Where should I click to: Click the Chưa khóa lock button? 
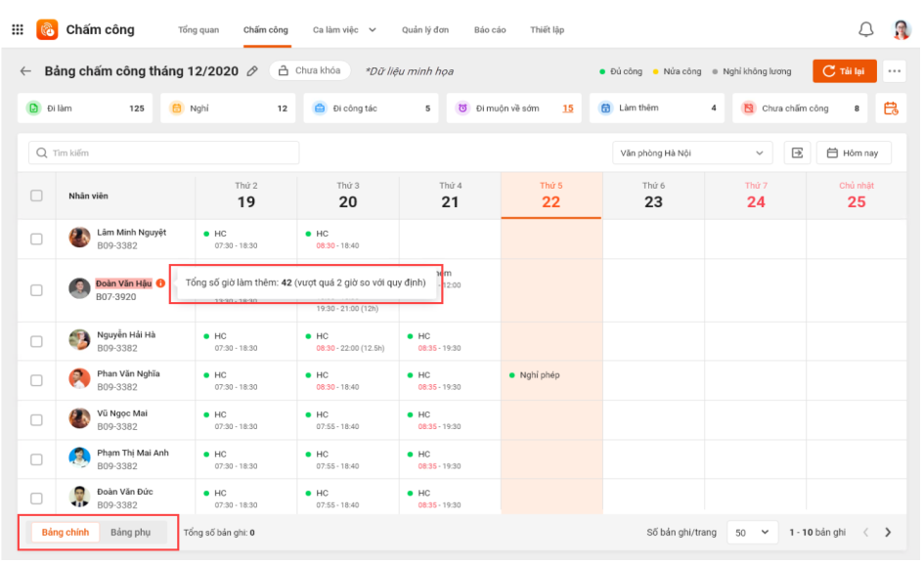tap(310, 70)
